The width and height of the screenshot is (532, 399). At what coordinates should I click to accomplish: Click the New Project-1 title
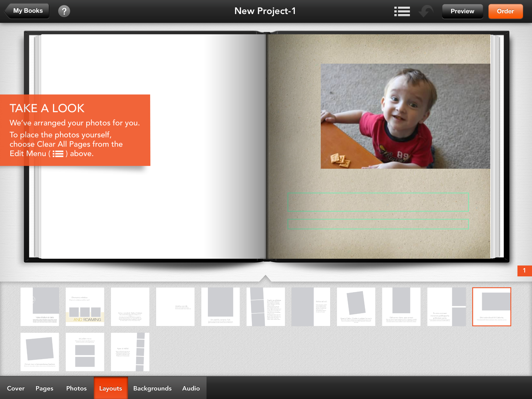pyautogui.click(x=265, y=11)
